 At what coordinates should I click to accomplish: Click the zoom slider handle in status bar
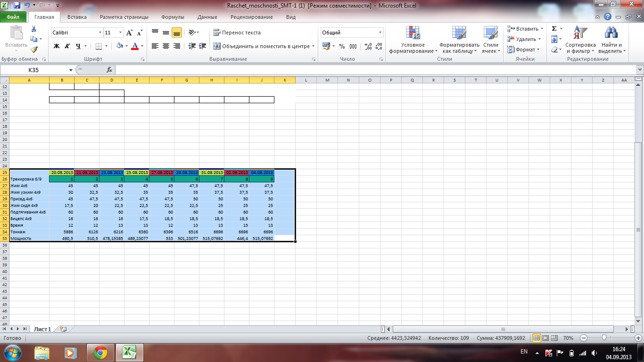[604, 338]
